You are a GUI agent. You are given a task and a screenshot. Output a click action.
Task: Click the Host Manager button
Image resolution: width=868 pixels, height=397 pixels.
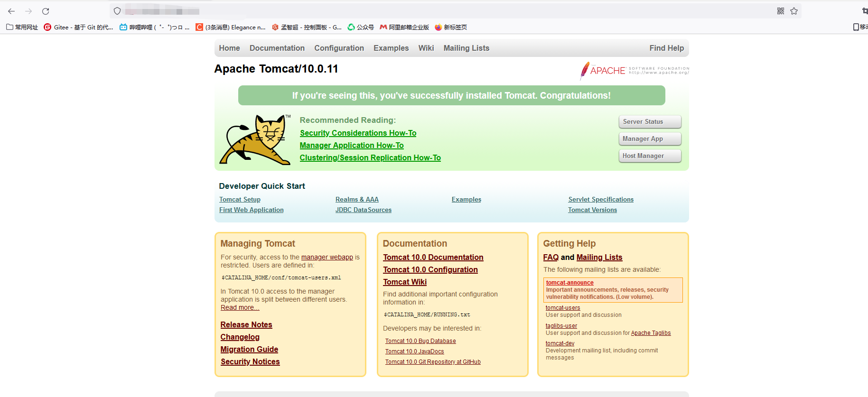(x=650, y=156)
